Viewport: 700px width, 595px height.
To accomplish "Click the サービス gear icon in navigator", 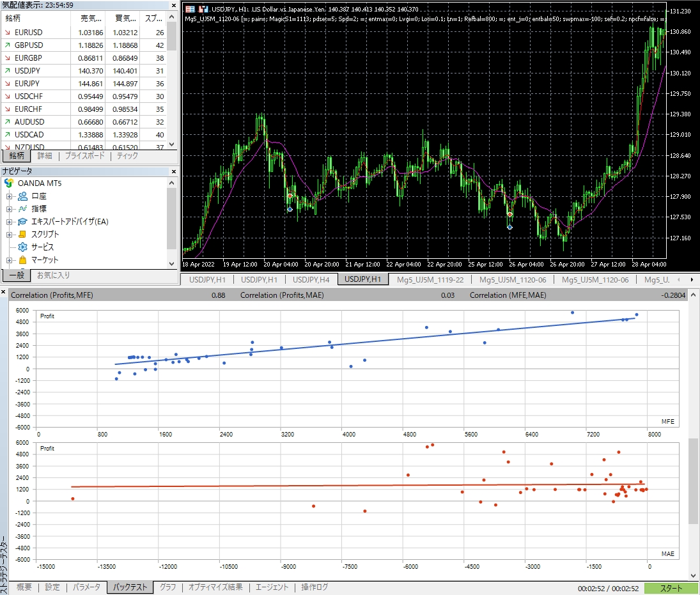I will pos(22,247).
